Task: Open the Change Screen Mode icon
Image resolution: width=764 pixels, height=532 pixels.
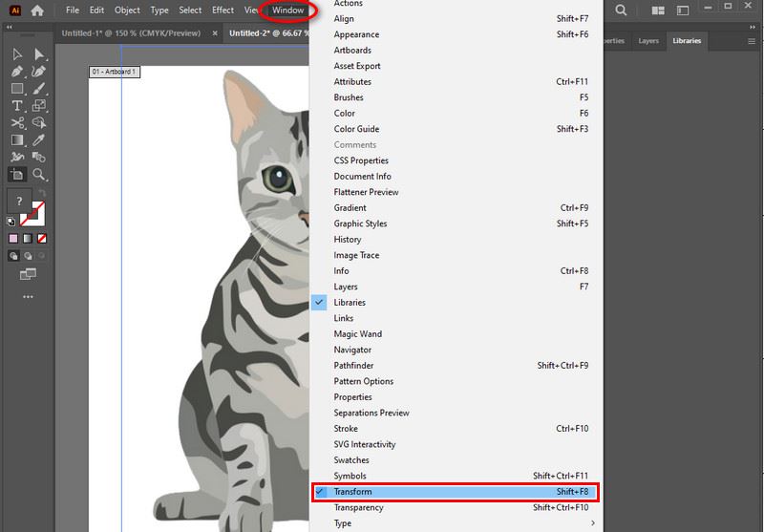Action: [28, 274]
